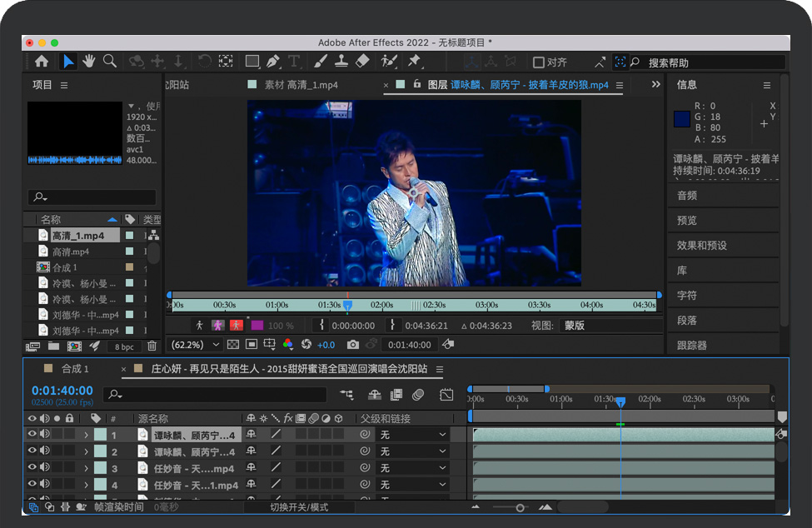Expand layer 2 properties arrow
Viewport: 812px width, 528px height.
86,452
